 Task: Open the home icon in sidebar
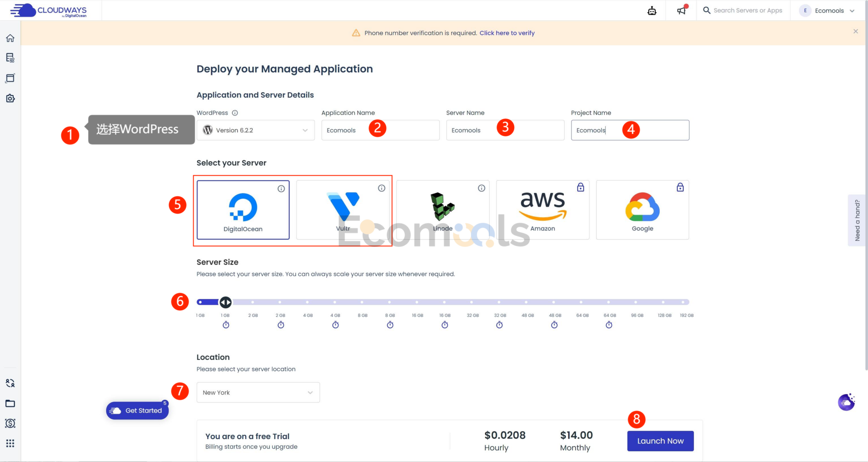pyautogui.click(x=10, y=38)
